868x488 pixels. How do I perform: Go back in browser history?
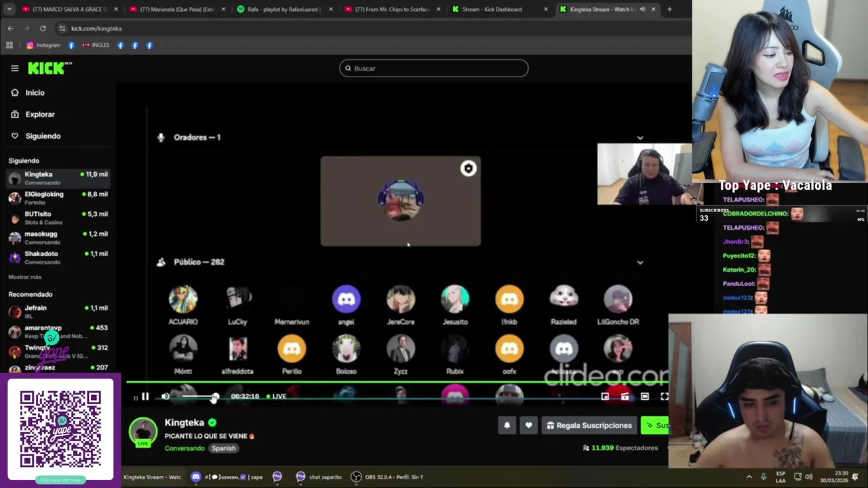[10, 28]
